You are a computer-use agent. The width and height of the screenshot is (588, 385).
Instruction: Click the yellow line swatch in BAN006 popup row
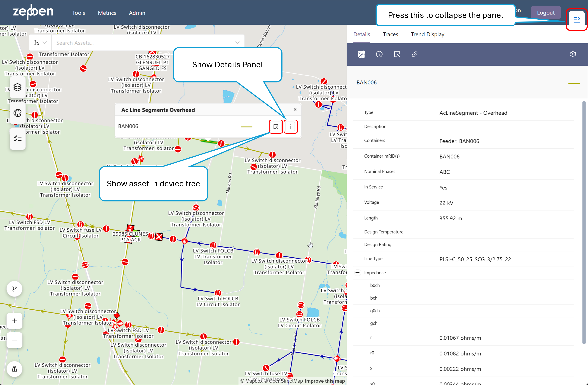click(x=246, y=127)
